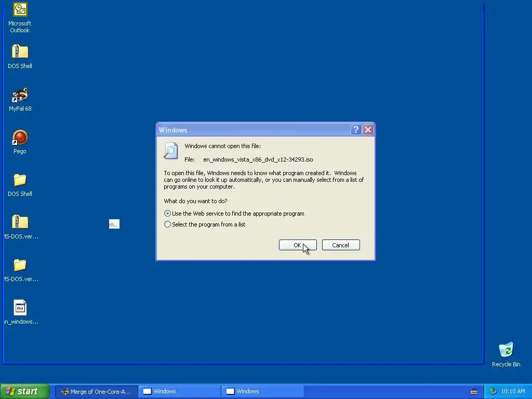This screenshot has width=532, height=399.
Task: Dismiss dialog with the Cancel button
Action: (341, 245)
